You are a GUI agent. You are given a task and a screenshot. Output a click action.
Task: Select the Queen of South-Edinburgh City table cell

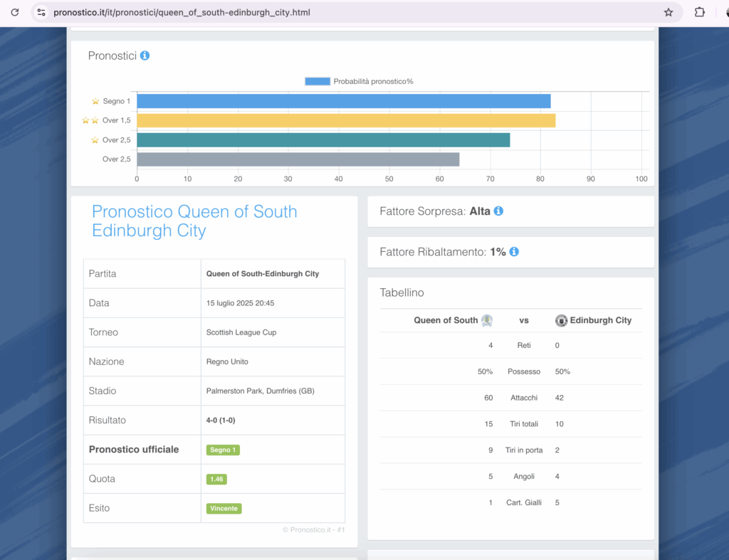(x=273, y=274)
